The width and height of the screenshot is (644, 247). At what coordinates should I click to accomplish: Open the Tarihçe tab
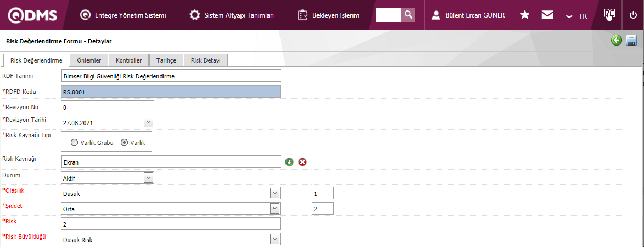point(167,60)
